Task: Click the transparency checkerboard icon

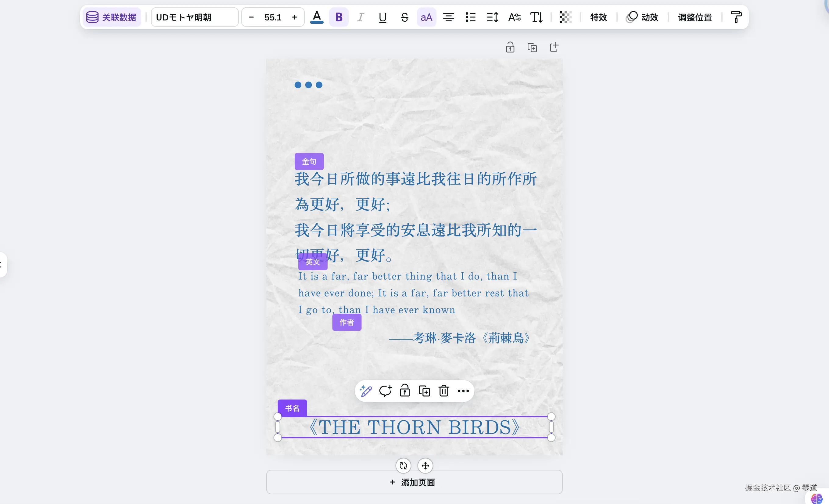Action: (565, 17)
